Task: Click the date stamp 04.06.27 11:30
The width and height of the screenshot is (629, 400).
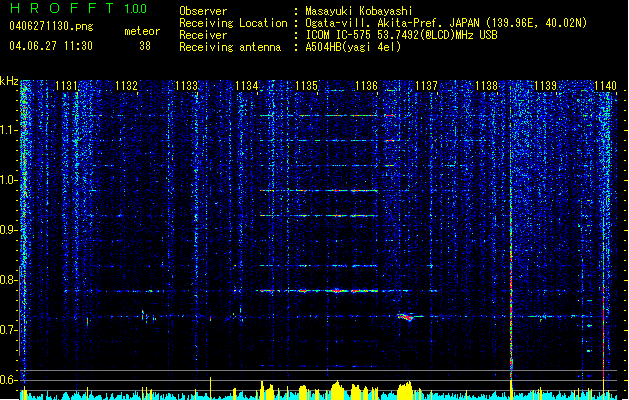Action: (x=51, y=46)
